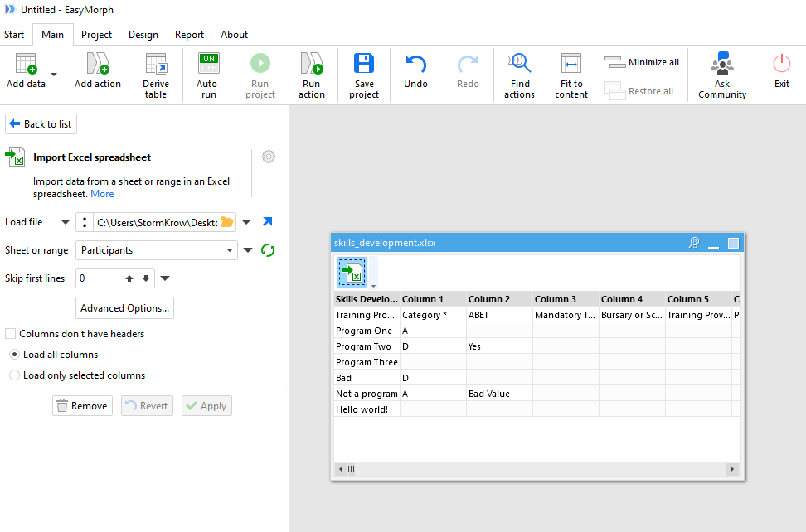806x532 pixels.
Task: Open the More help link
Action: [x=102, y=194]
